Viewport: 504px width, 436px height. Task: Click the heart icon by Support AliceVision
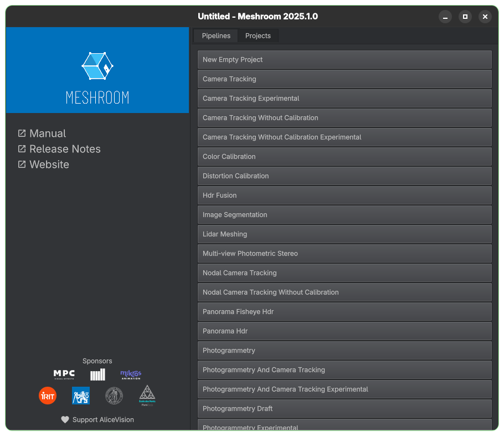click(65, 419)
